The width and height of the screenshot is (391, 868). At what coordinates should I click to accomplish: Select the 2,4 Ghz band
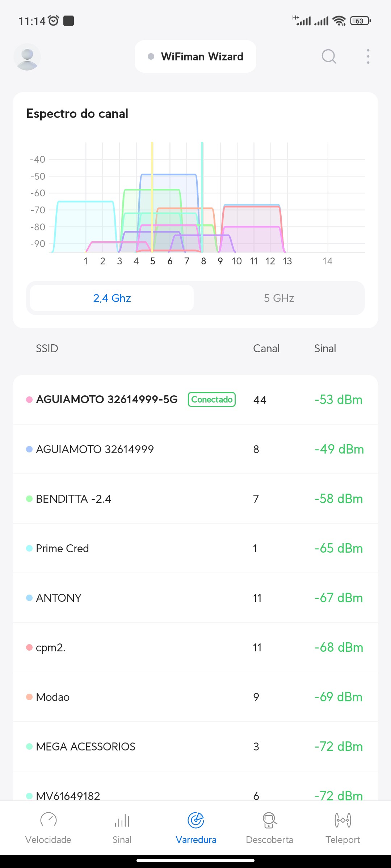[112, 298]
